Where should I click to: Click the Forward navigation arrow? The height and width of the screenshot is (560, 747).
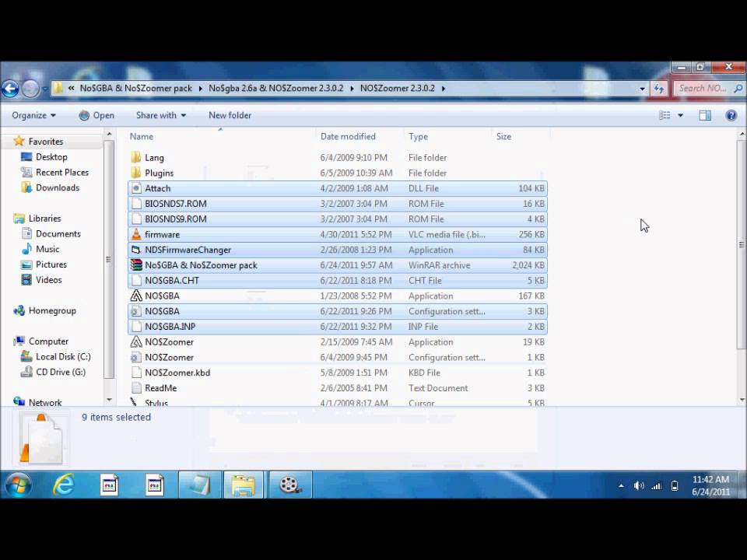click(x=30, y=89)
